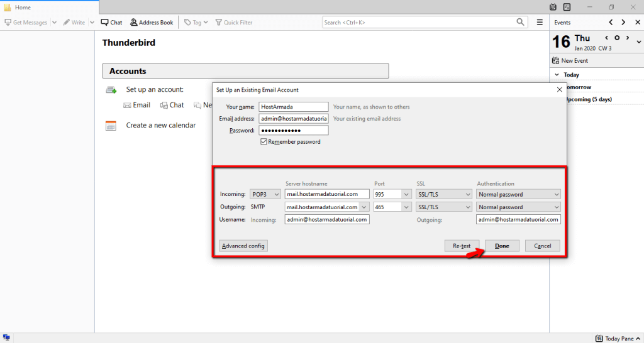
Task: Go to previous day in Events pane
Action: click(611, 23)
